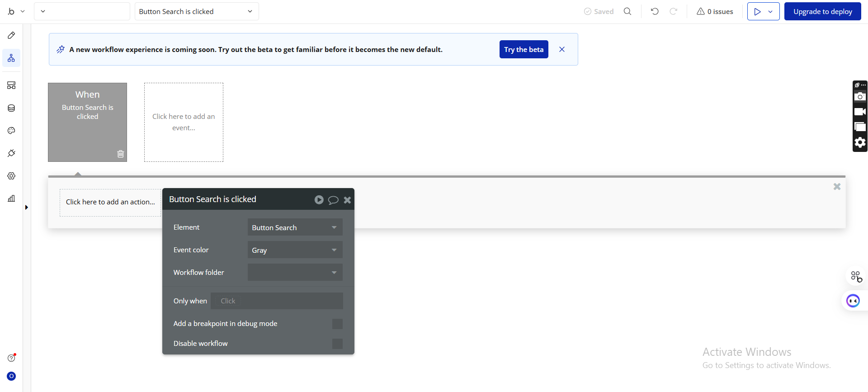Click Upgrade to deploy button

(822, 11)
